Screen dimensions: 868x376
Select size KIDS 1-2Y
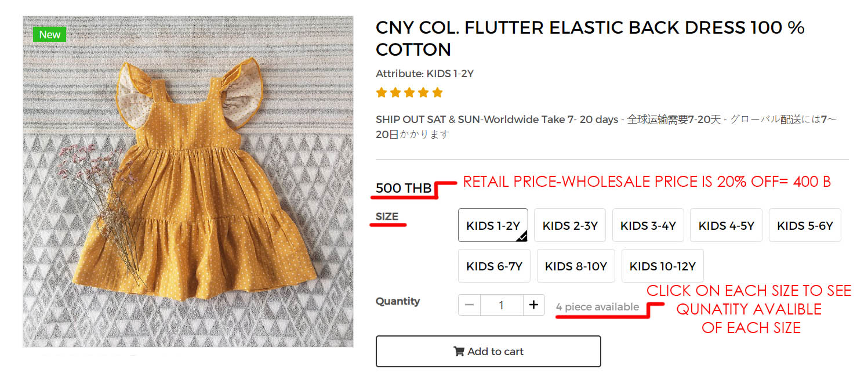[493, 225]
